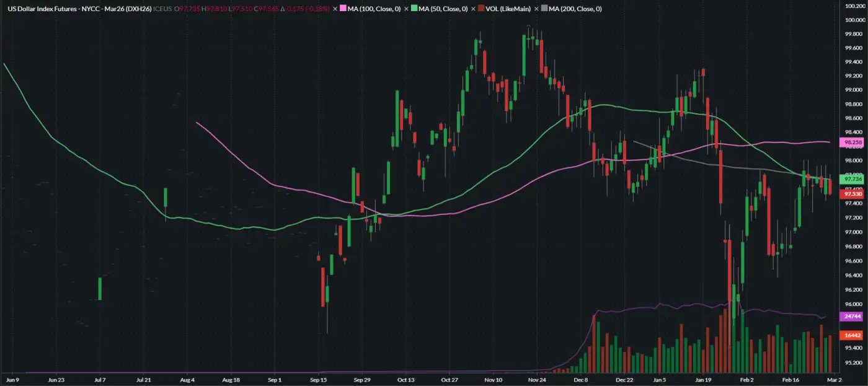Click the orange 16442 volume tag
The height and width of the screenshot is (386, 868).
850,335
